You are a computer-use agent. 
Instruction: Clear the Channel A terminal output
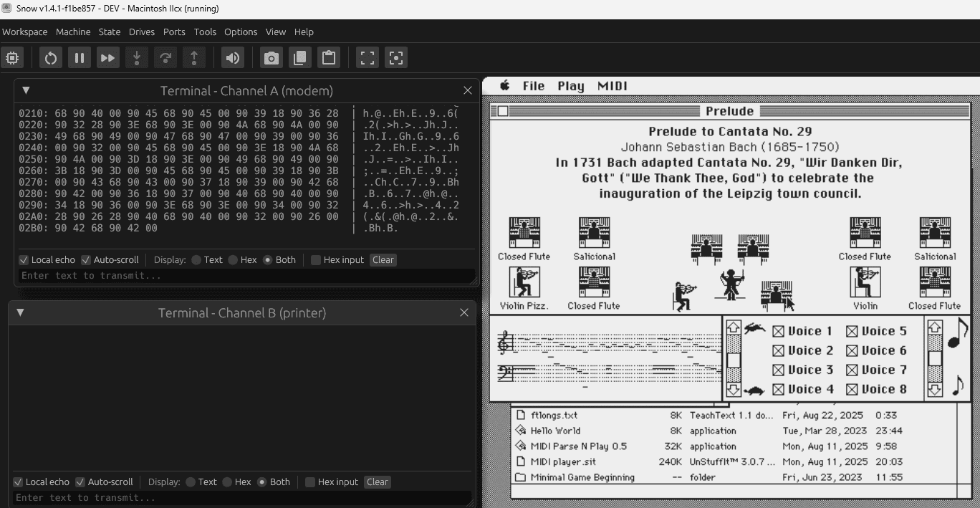[383, 260]
